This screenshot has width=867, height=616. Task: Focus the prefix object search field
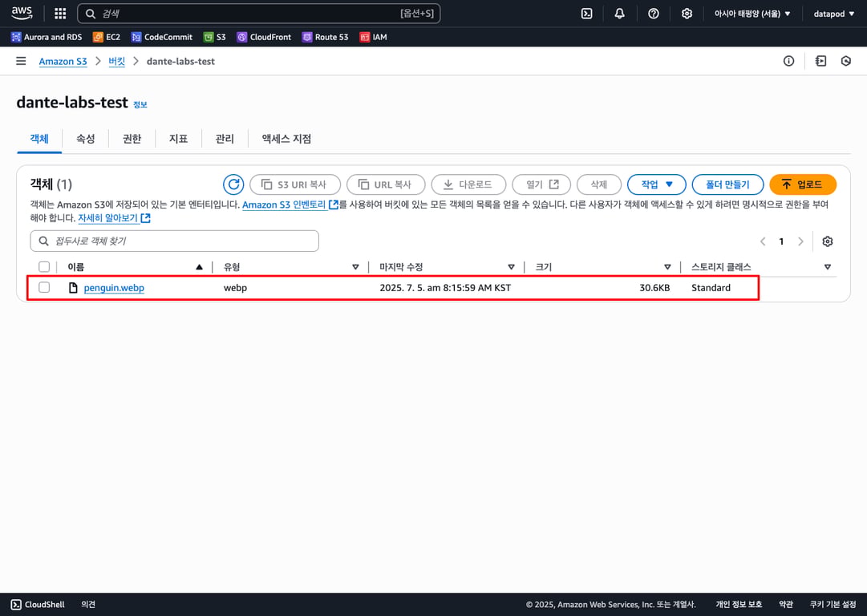tap(175, 241)
